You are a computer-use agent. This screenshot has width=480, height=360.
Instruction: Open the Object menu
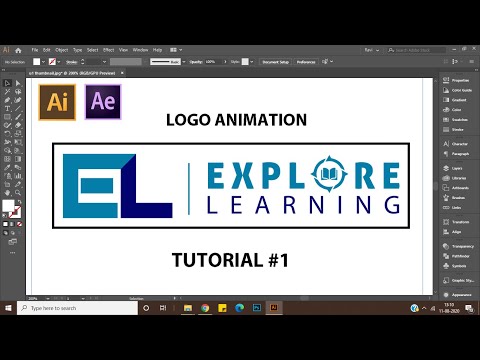point(62,50)
